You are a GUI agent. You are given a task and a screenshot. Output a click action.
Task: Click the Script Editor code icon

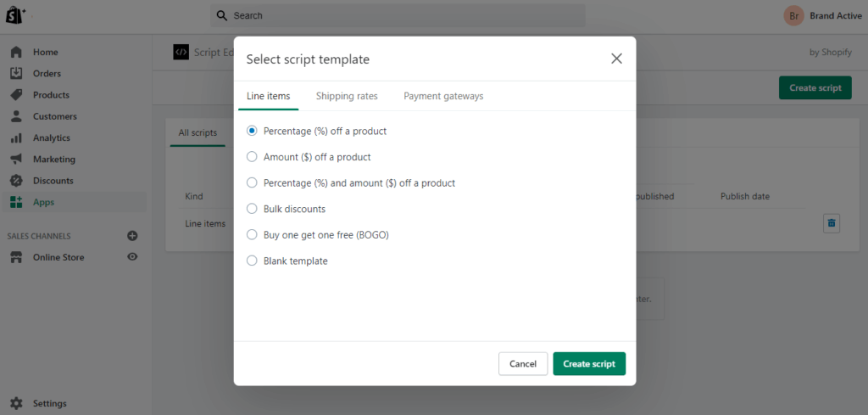[181, 52]
